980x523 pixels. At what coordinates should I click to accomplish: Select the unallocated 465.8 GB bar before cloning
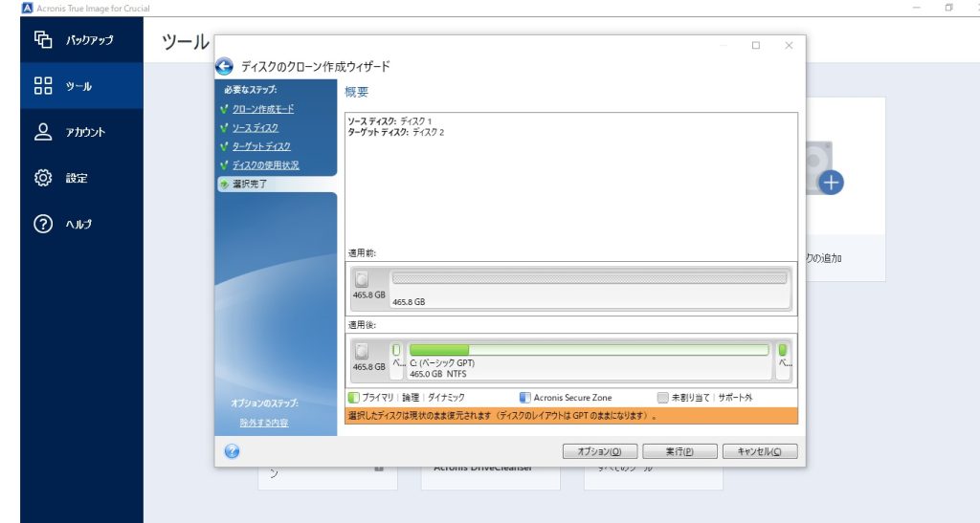pyautogui.click(x=589, y=278)
